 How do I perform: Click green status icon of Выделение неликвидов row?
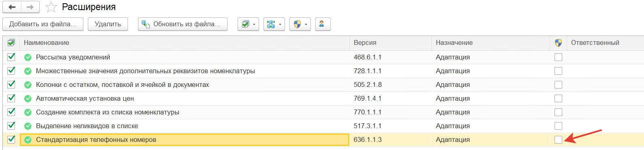(x=28, y=126)
